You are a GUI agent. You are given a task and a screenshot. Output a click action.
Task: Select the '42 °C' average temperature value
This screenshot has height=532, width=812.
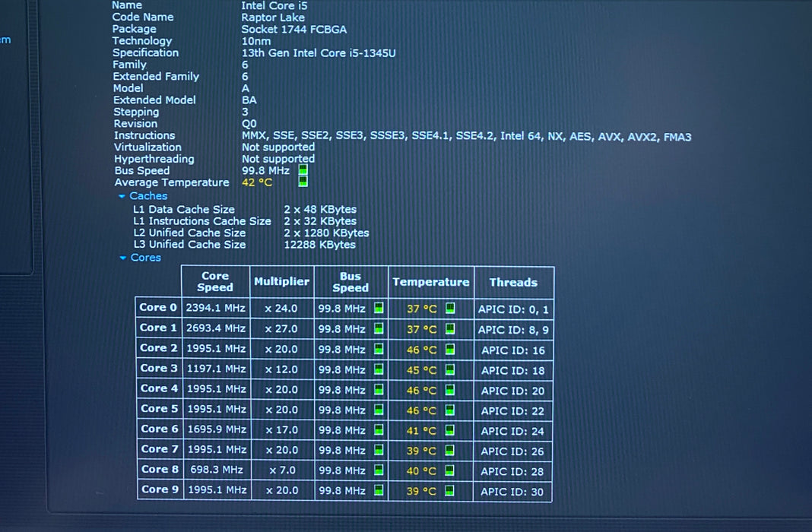coord(257,182)
